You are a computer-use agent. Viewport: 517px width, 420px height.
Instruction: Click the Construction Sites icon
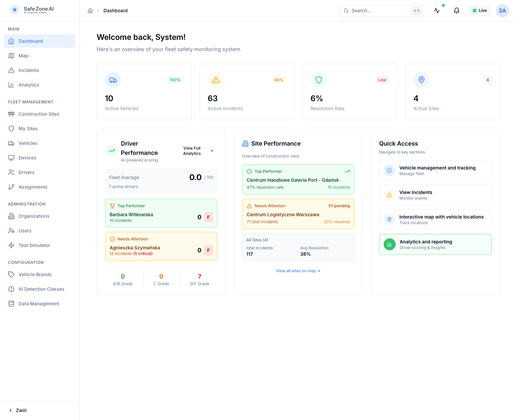coord(11,114)
